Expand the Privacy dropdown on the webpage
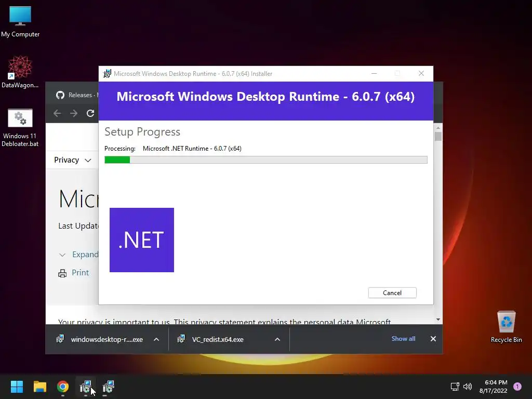The height and width of the screenshot is (399, 532). pos(73,160)
